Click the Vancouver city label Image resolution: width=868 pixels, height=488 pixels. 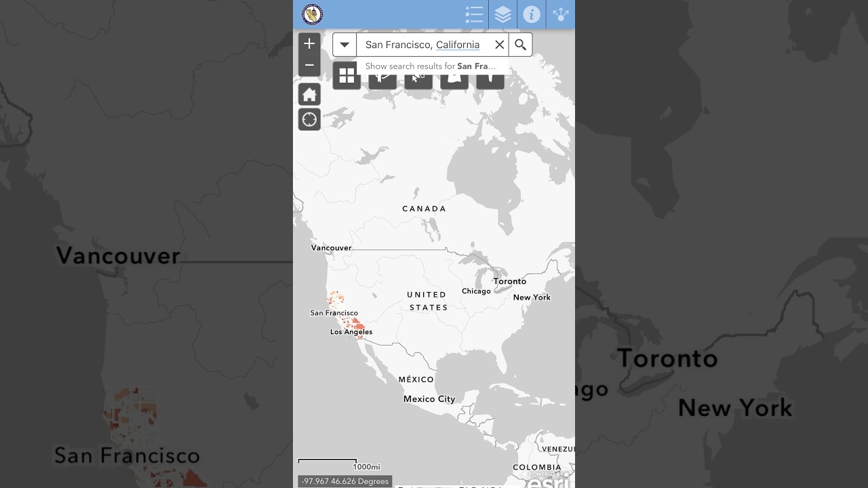pyautogui.click(x=331, y=248)
